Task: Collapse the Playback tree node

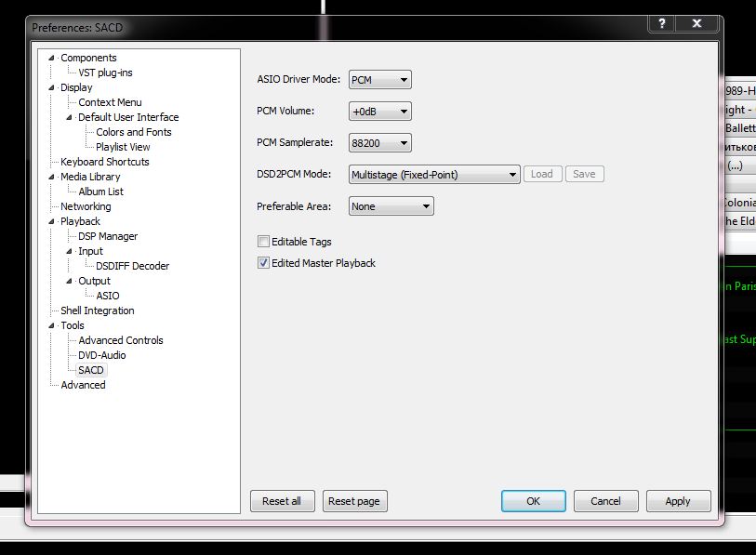Action: point(51,221)
